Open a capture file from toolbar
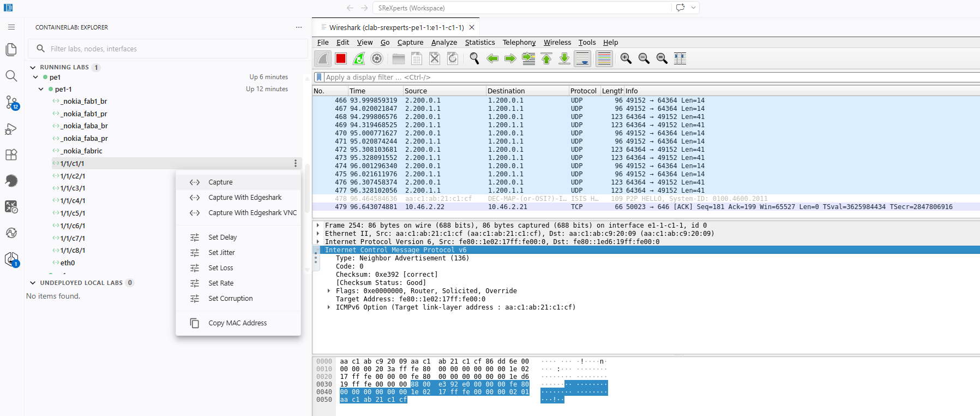Image resolution: width=980 pixels, height=416 pixels. point(399,58)
